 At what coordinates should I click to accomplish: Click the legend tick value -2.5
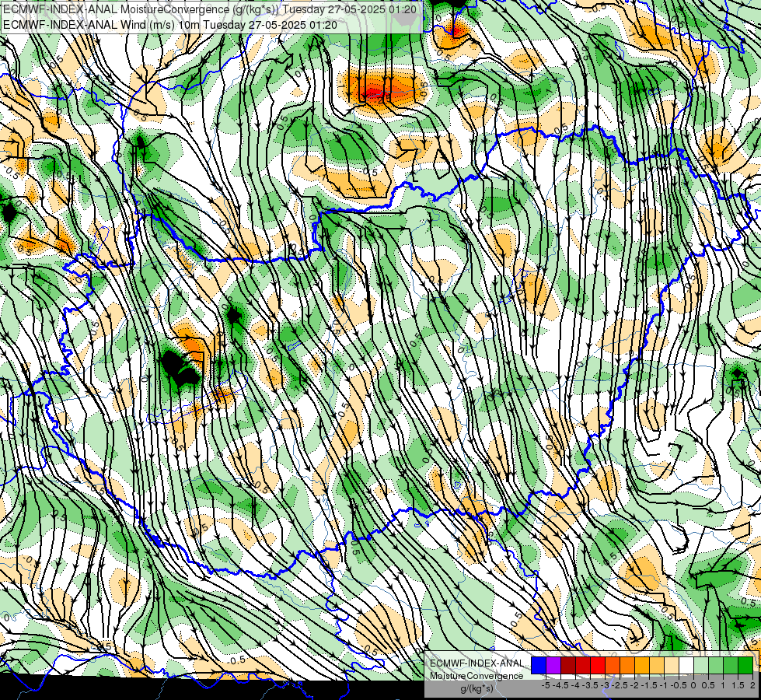pyautogui.click(x=620, y=685)
